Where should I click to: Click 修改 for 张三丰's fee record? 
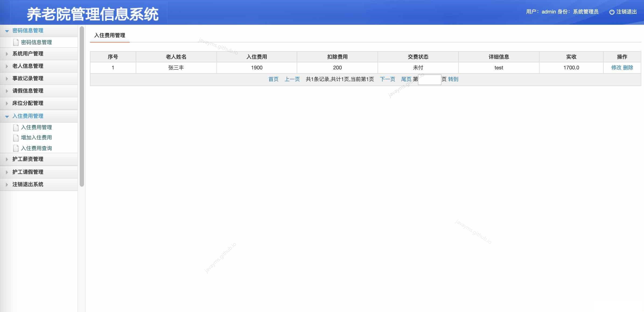tap(616, 68)
